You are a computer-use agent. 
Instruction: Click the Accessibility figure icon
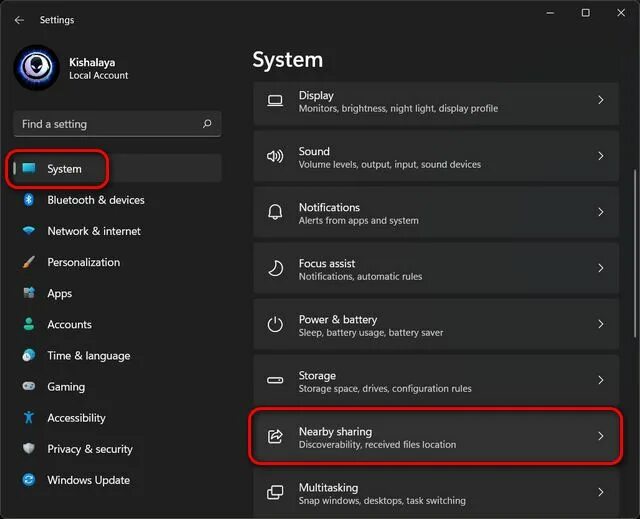[29, 417]
